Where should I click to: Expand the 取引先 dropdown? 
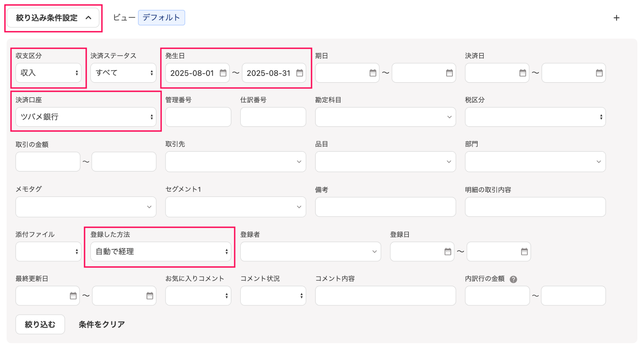(x=236, y=162)
